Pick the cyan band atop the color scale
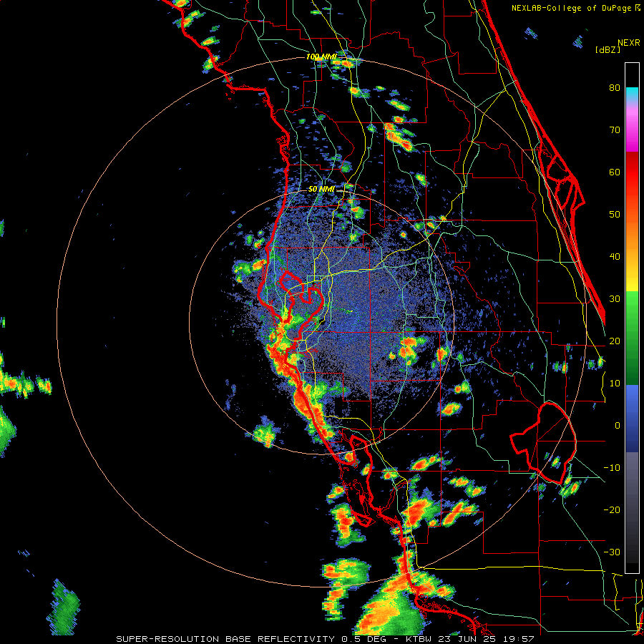The width and height of the screenshot is (644, 644). pyautogui.click(x=632, y=94)
